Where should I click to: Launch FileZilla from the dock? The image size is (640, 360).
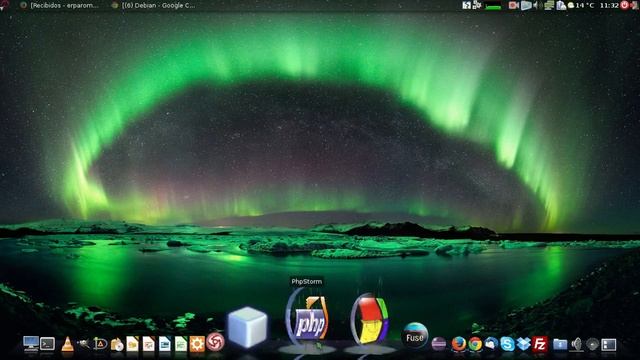click(540, 344)
